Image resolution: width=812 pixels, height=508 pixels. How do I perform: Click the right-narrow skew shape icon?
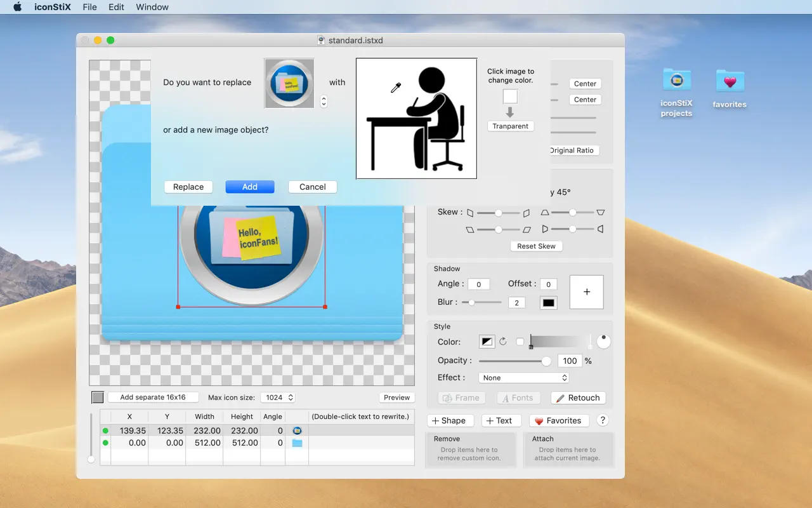click(x=526, y=213)
